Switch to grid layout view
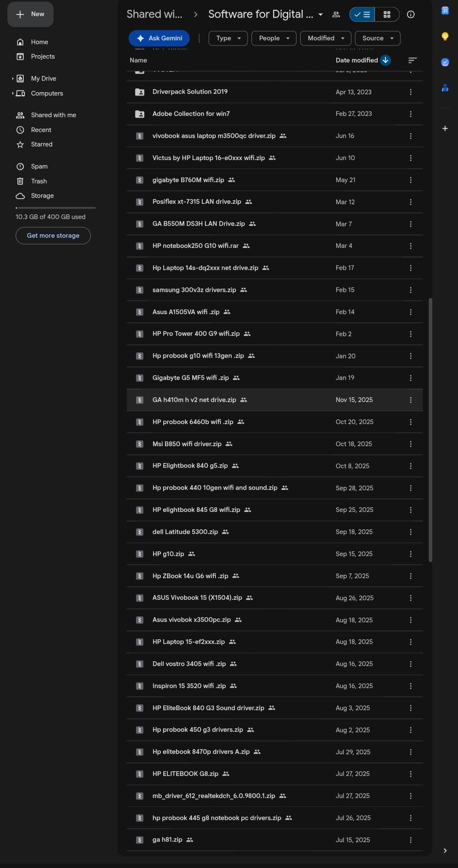The image size is (458, 868). (387, 14)
